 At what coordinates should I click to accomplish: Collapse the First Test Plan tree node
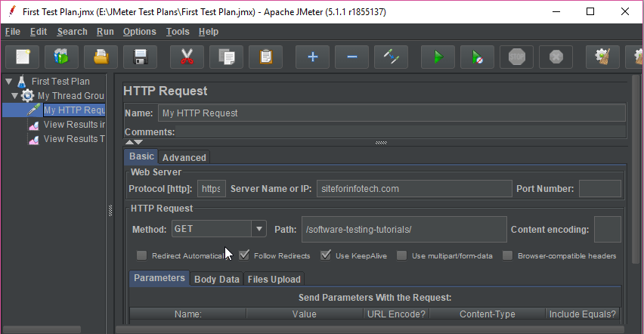(x=8, y=82)
